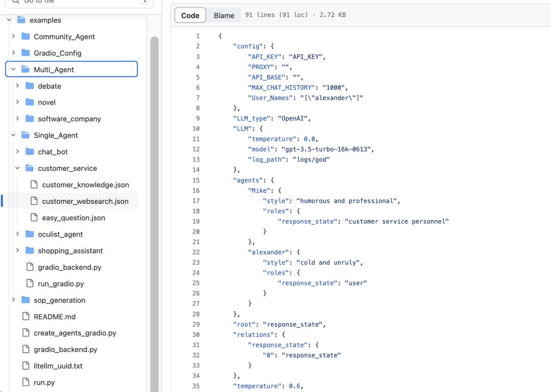Click the file tree vertical scrollbar
Image resolution: width=551 pixels, height=392 pixels.
pyautogui.click(x=154, y=204)
